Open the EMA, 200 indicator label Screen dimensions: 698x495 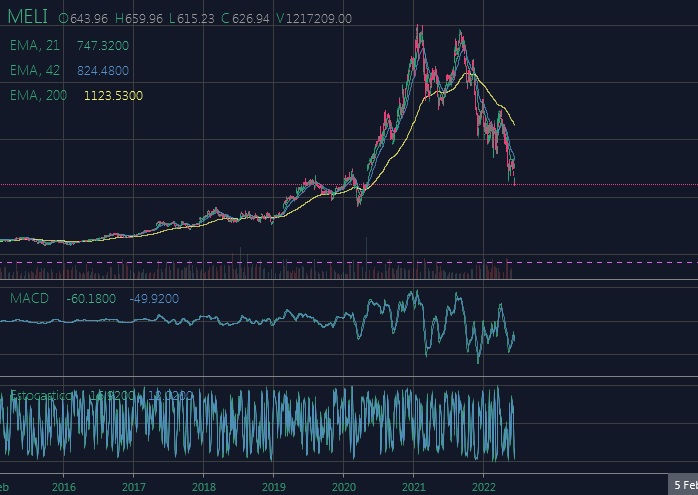(38, 95)
